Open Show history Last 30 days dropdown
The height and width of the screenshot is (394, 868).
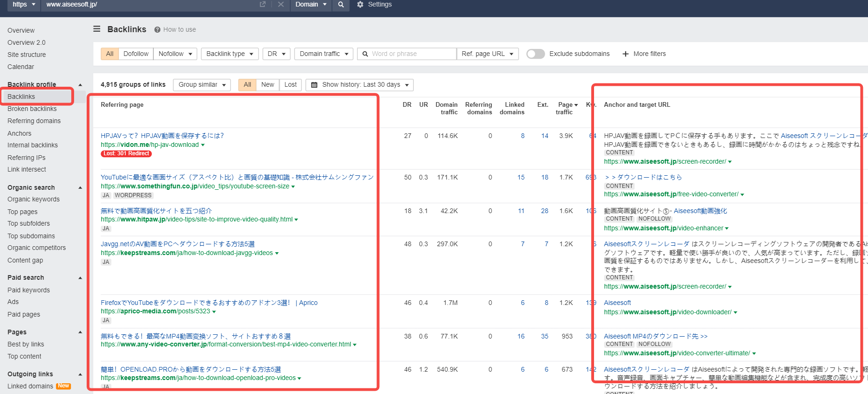pos(360,84)
